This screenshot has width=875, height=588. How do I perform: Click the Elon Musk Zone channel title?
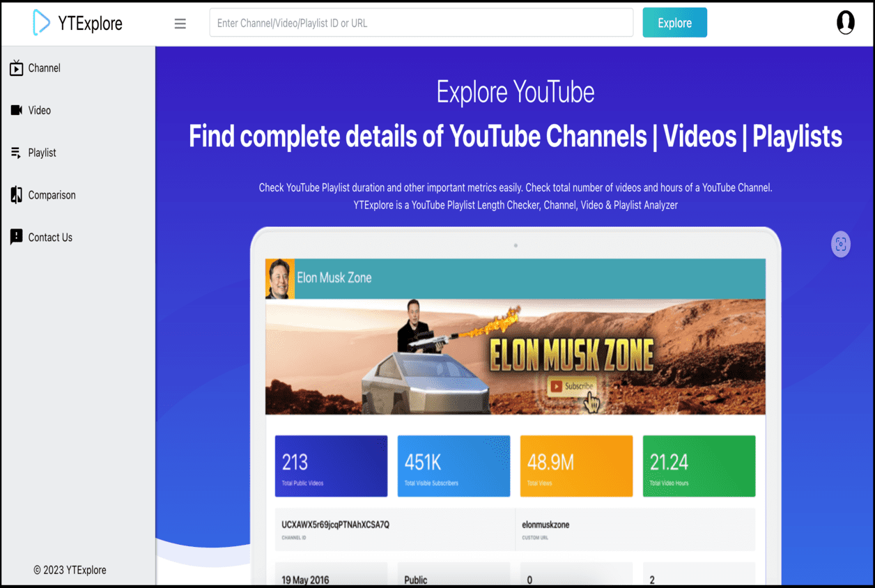tap(334, 278)
